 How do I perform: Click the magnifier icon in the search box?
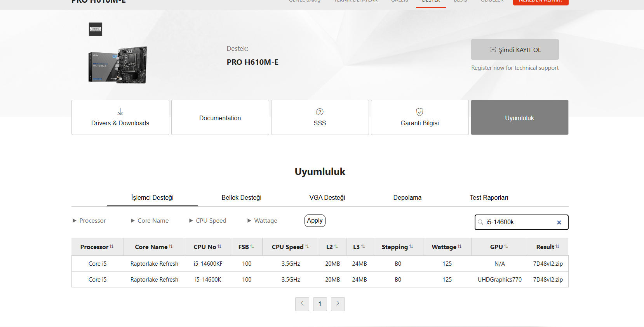(x=480, y=222)
